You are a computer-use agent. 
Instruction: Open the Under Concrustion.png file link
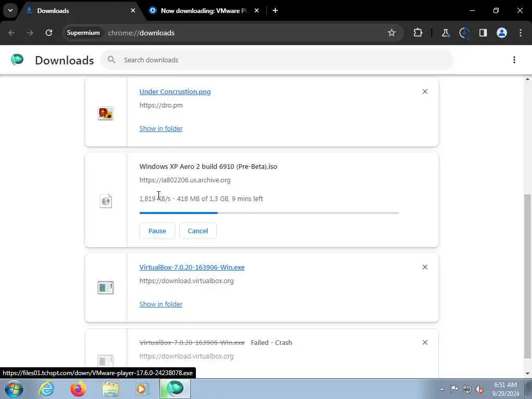click(175, 91)
